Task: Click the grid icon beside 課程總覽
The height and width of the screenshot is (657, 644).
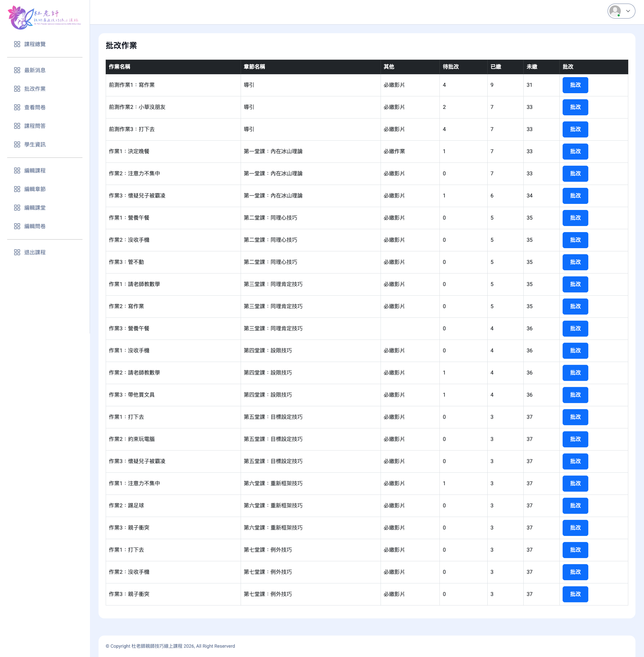Action: [x=17, y=44]
